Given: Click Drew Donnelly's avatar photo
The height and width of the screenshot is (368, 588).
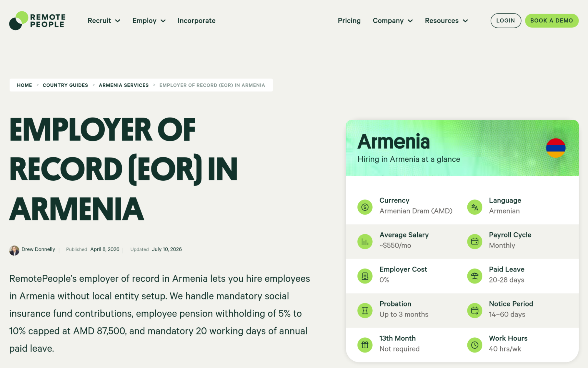Looking at the screenshot, I should [x=14, y=250].
